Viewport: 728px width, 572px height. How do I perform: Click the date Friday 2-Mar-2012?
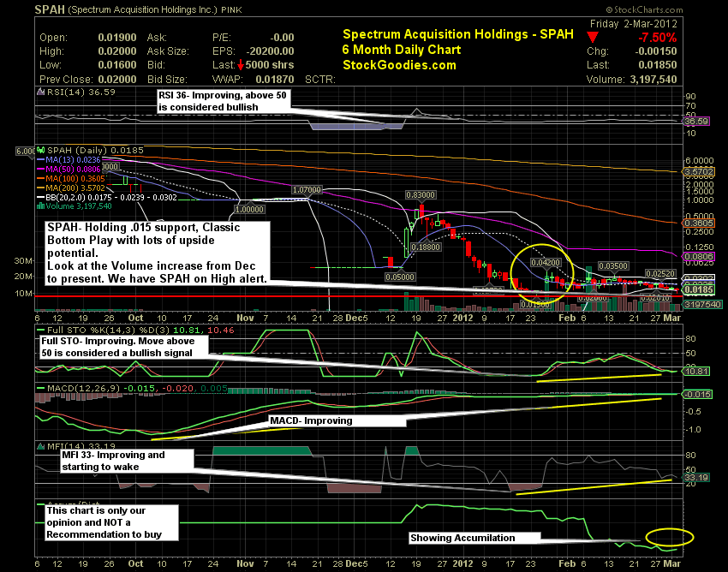[x=633, y=24]
